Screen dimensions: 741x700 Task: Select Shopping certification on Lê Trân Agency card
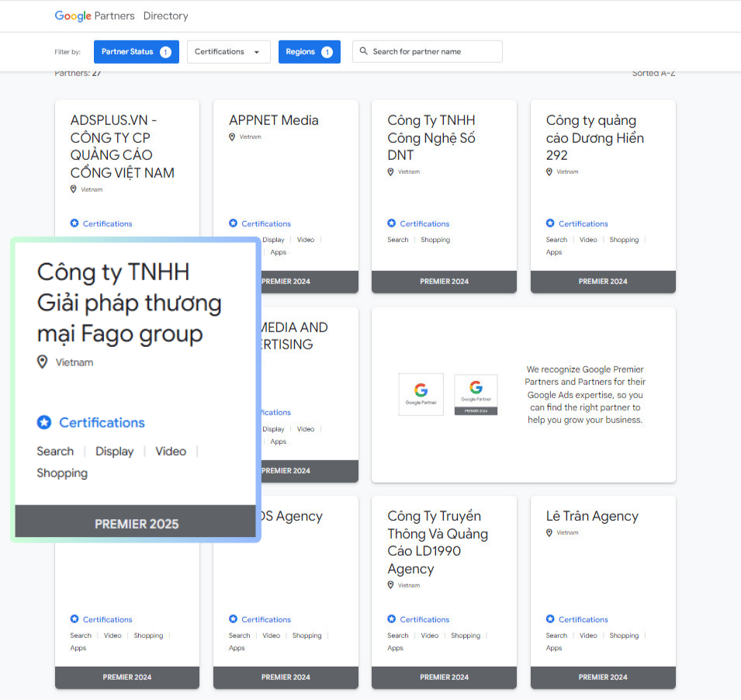pyautogui.click(x=624, y=636)
